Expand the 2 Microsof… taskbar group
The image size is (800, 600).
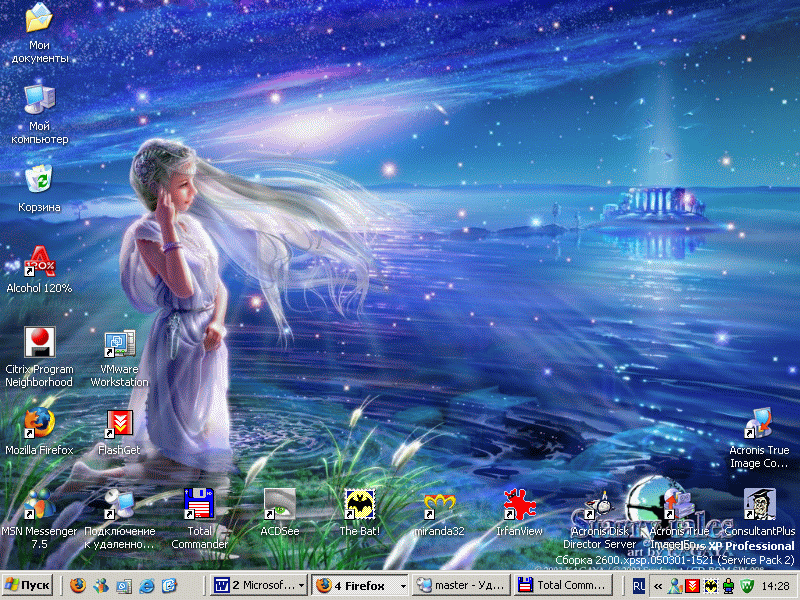point(259,585)
